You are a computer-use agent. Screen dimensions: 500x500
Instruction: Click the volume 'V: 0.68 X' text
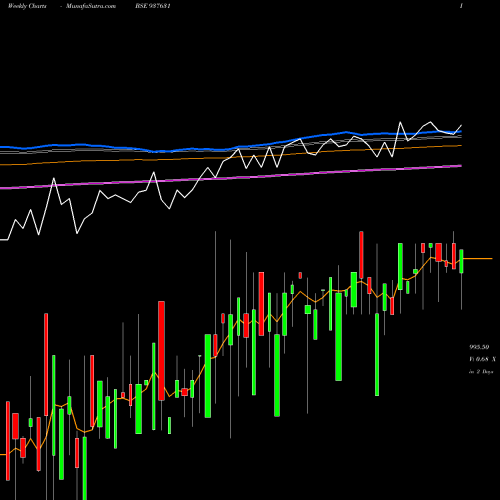[x=482, y=359]
